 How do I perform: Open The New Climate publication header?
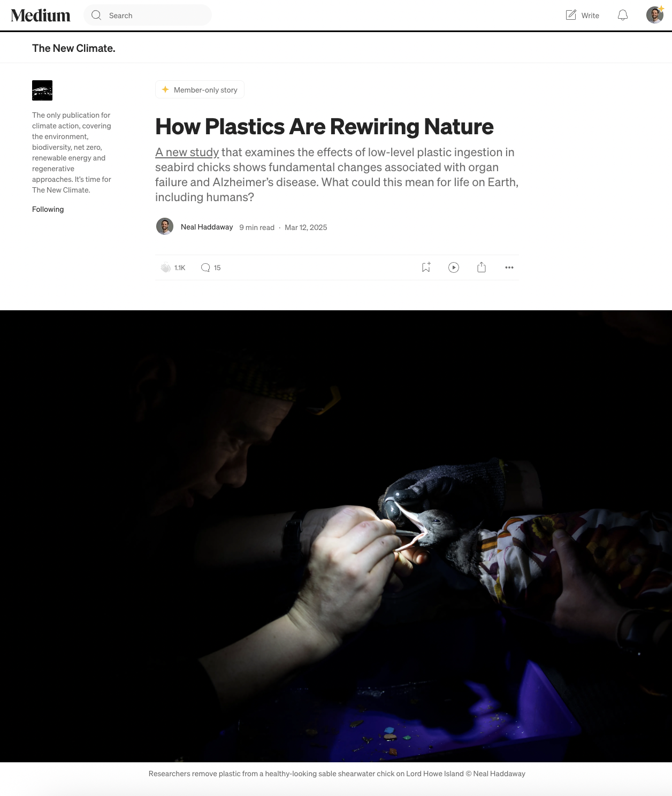74,48
